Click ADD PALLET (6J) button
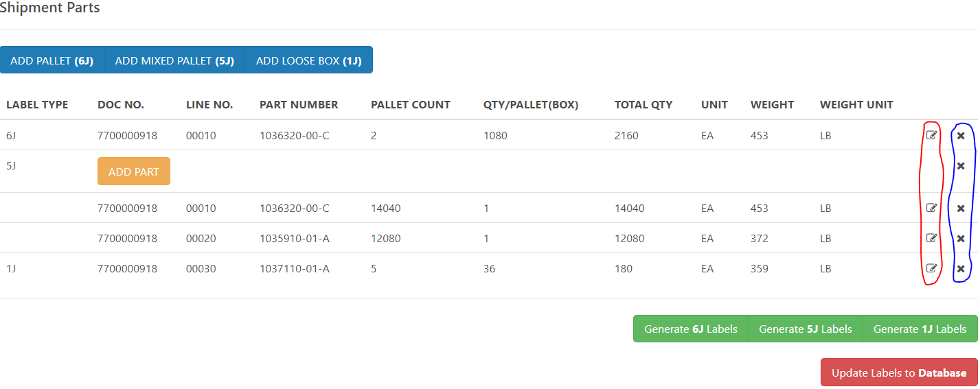The image size is (980, 389). tap(52, 60)
